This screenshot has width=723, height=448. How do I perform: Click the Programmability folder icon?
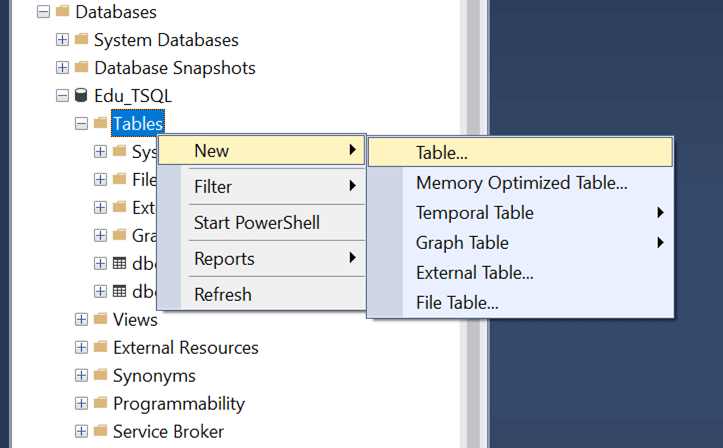[100, 404]
